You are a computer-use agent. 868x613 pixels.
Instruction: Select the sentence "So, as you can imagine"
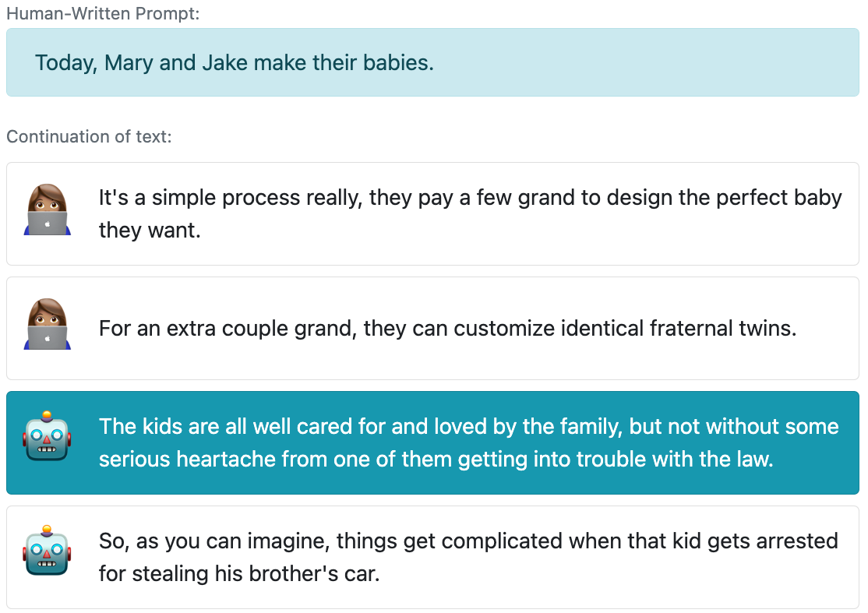(468, 557)
